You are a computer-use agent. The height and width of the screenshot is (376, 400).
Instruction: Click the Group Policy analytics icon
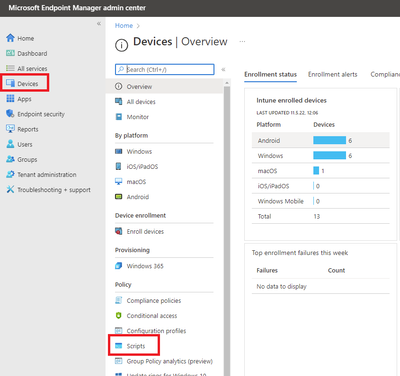pyautogui.click(x=118, y=361)
